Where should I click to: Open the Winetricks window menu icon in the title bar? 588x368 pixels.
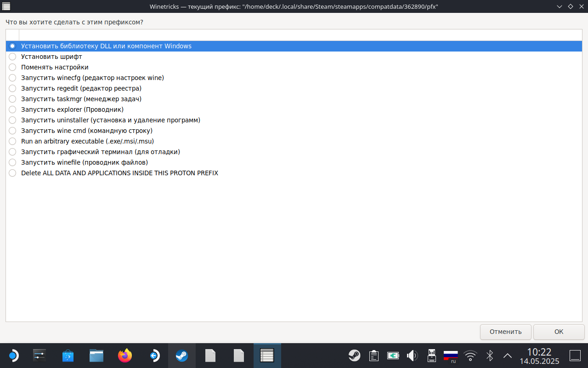click(6, 6)
